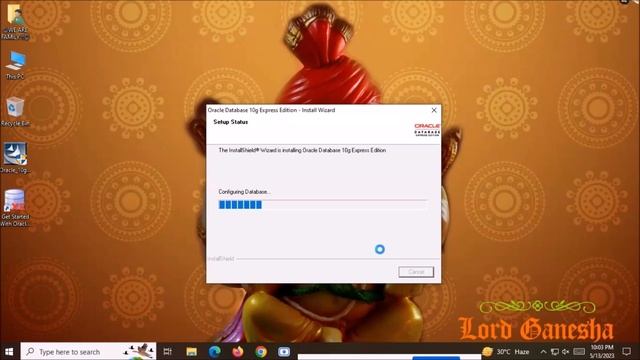The image size is (640, 360).
Task: Launch Firefox from the taskbar
Action: [x=238, y=351]
